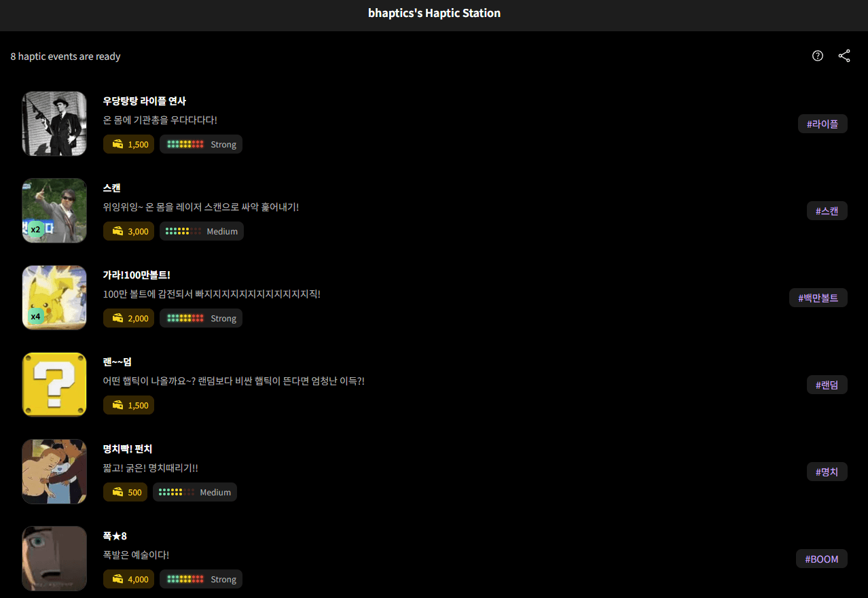Image resolution: width=868 pixels, height=598 pixels.
Task: Click the #백만볼트 tag
Action: pos(818,298)
